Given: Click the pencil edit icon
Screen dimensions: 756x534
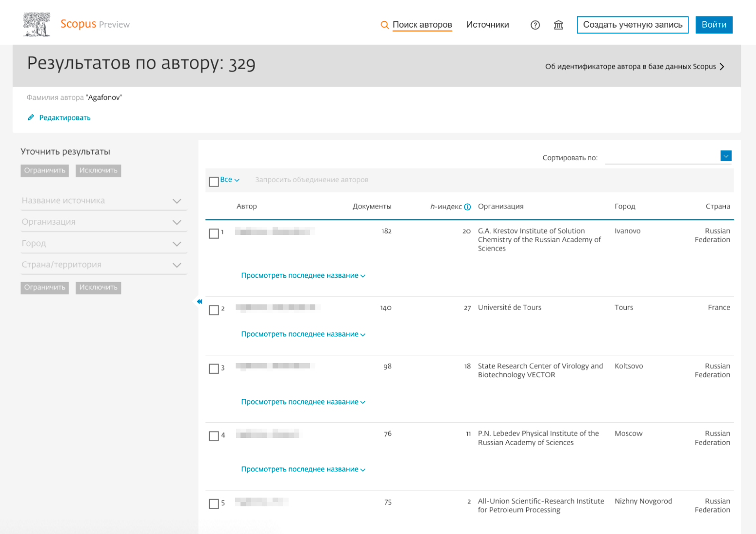Looking at the screenshot, I should coord(31,117).
